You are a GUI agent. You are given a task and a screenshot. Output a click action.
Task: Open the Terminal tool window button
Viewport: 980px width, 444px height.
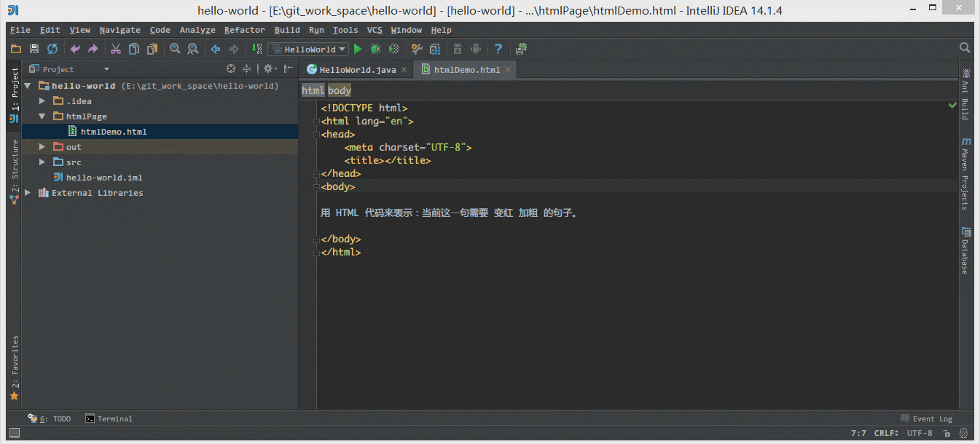pos(109,419)
